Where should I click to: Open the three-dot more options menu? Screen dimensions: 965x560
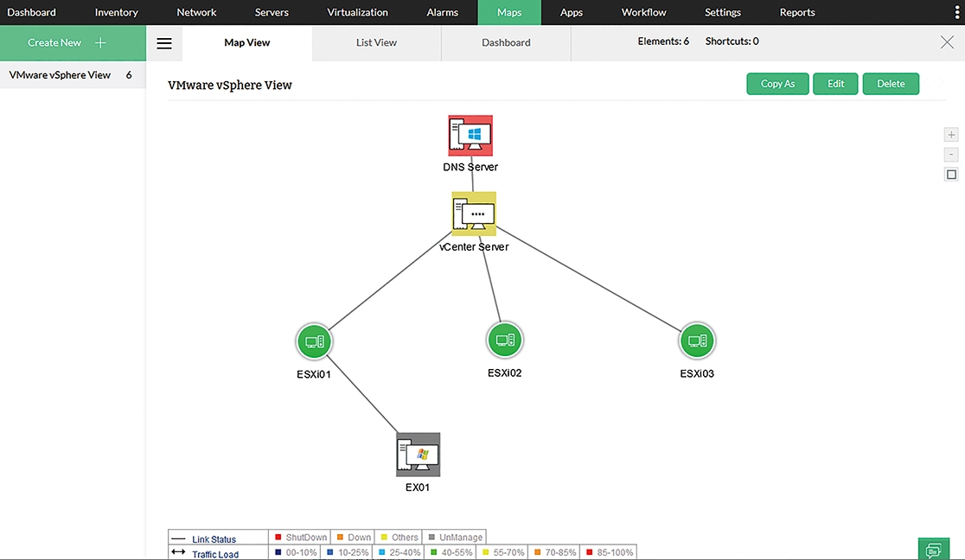(957, 12)
